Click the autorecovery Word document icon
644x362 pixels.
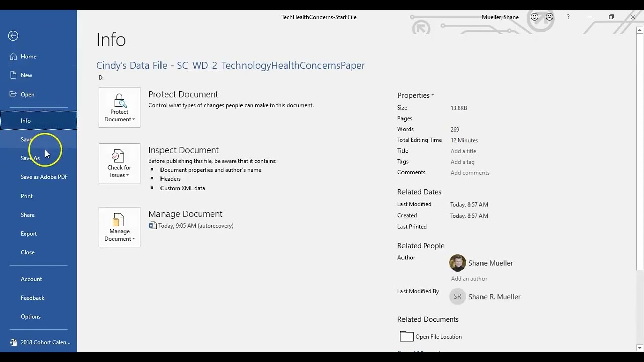pyautogui.click(x=153, y=226)
